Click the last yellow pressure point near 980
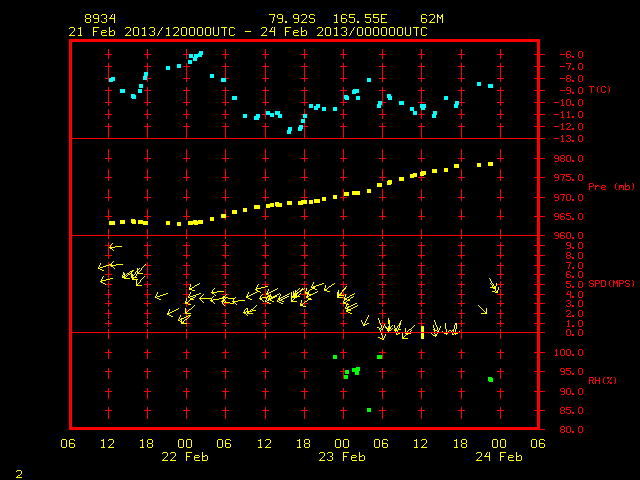 pos(491,164)
